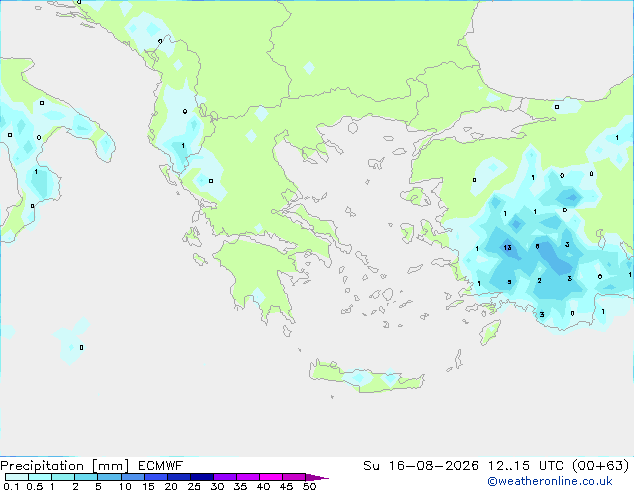The height and width of the screenshot is (490, 634).
Task: Click the 10–15 mm legend color swatch
Action: [132, 477]
